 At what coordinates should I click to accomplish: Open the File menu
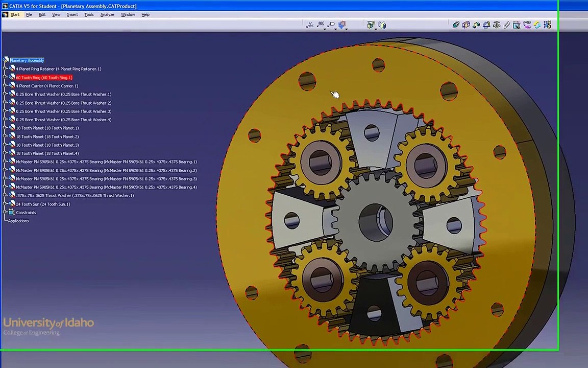(29, 15)
